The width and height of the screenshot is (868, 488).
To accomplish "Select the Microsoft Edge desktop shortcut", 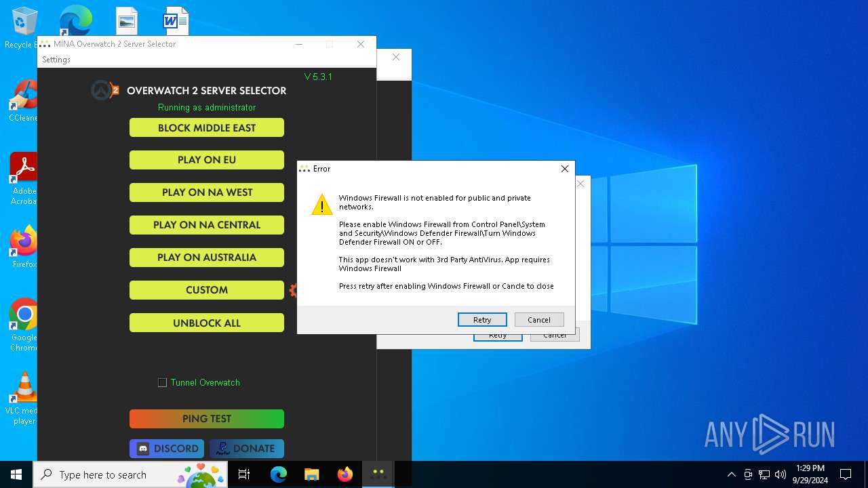I will coord(75,20).
